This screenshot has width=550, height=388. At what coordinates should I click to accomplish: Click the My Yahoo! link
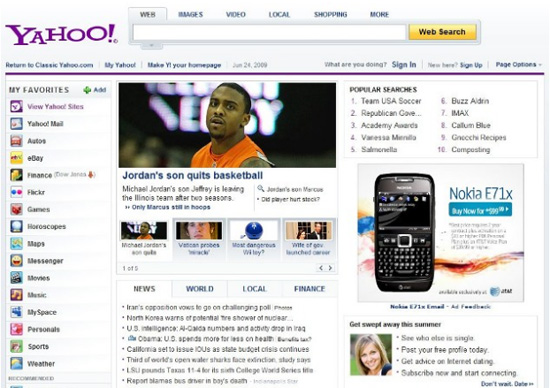pyautogui.click(x=120, y=65)
